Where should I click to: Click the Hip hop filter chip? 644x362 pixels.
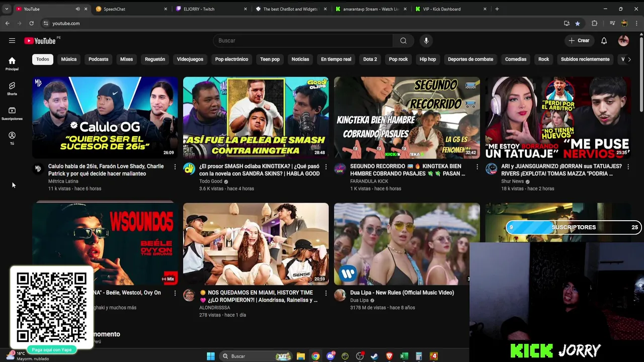428,59
